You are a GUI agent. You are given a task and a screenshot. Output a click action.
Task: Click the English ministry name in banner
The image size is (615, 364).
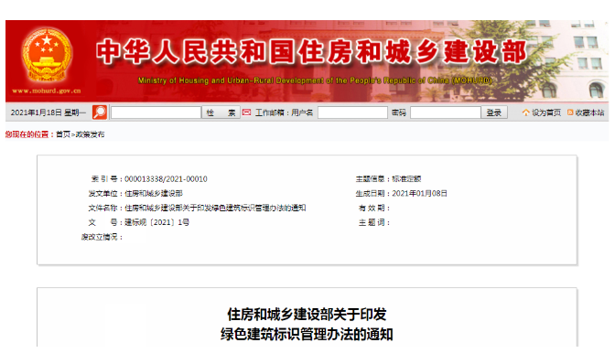[315, 80]
